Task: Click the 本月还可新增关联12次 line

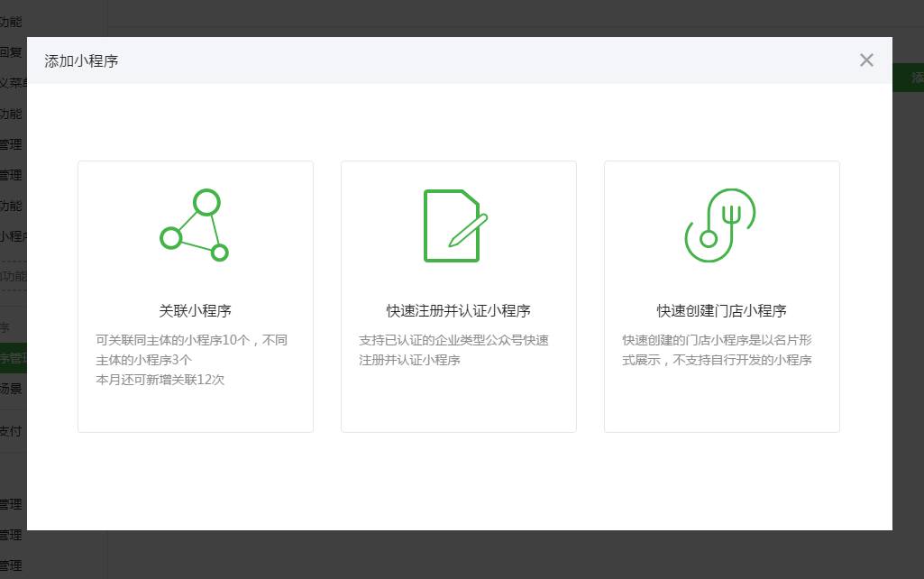Action: click(x=160, y=380)
